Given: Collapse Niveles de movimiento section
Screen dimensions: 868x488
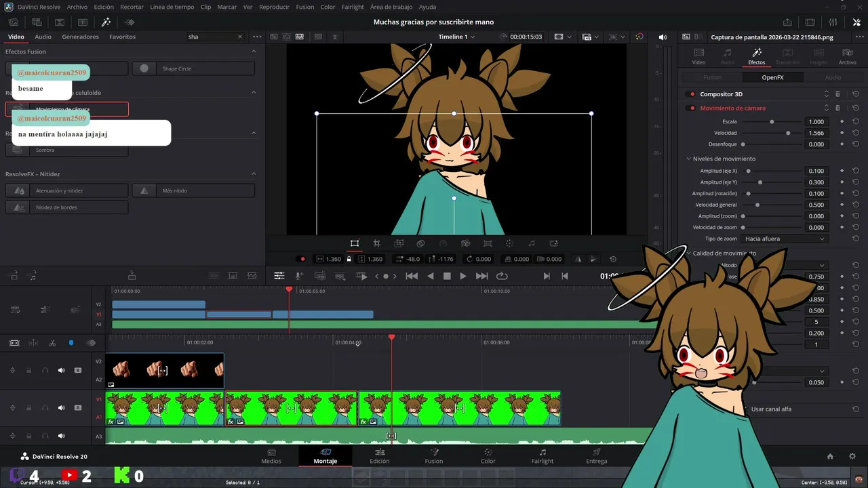Looking at the screenshot, I should click(688, 159).
